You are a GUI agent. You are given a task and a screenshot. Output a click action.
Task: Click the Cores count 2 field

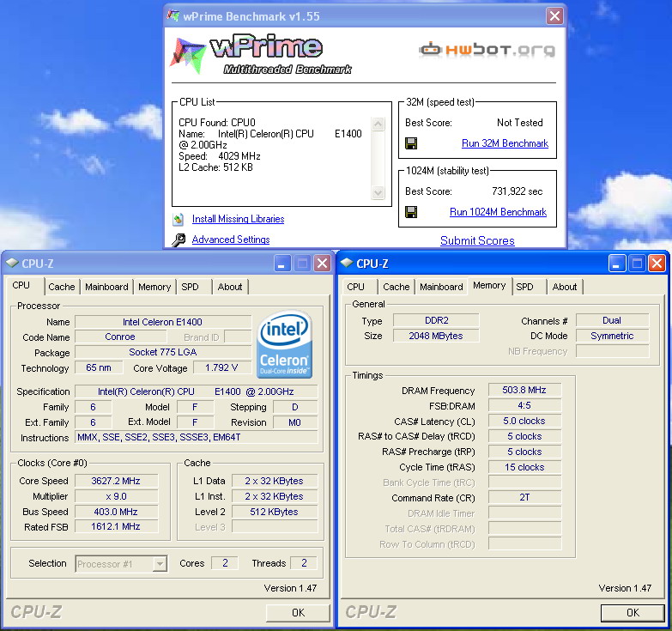(x=225, y=563)
